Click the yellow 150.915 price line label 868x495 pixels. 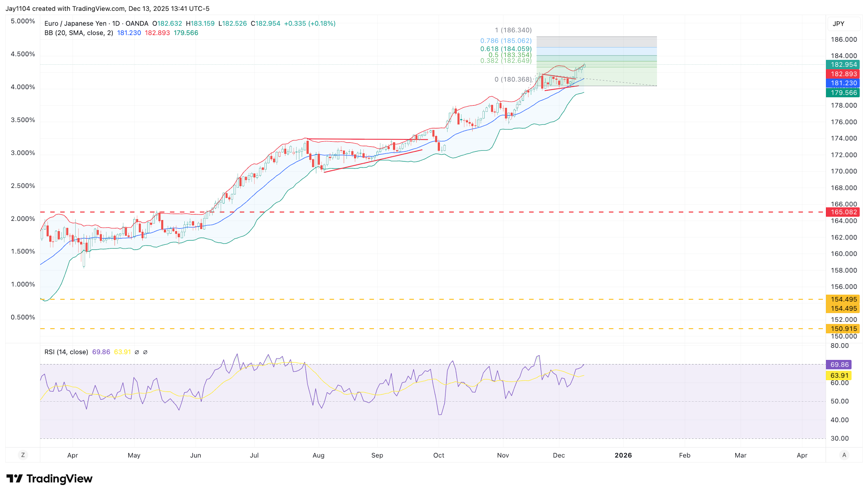(843, 329)
